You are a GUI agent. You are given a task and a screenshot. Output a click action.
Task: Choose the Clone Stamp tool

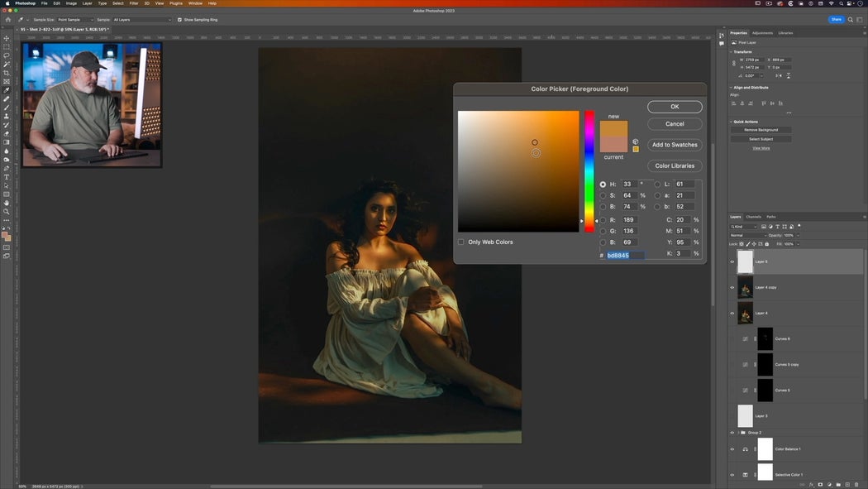[5, 115]
